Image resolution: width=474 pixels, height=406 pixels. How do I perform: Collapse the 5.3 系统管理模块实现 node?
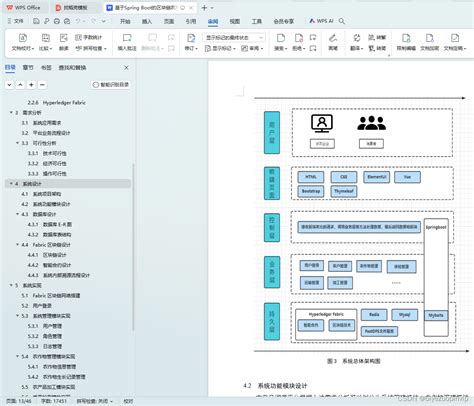pos(17,316)
